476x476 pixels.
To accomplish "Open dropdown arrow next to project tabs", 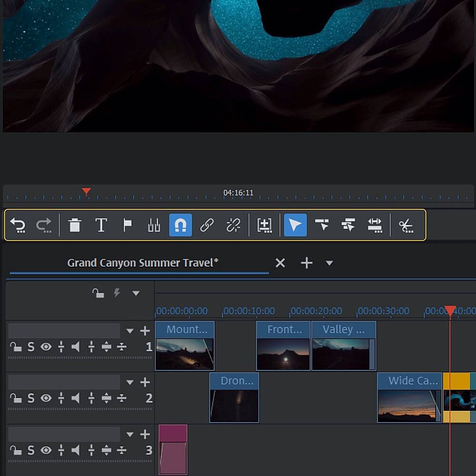I will pos(329,263).
